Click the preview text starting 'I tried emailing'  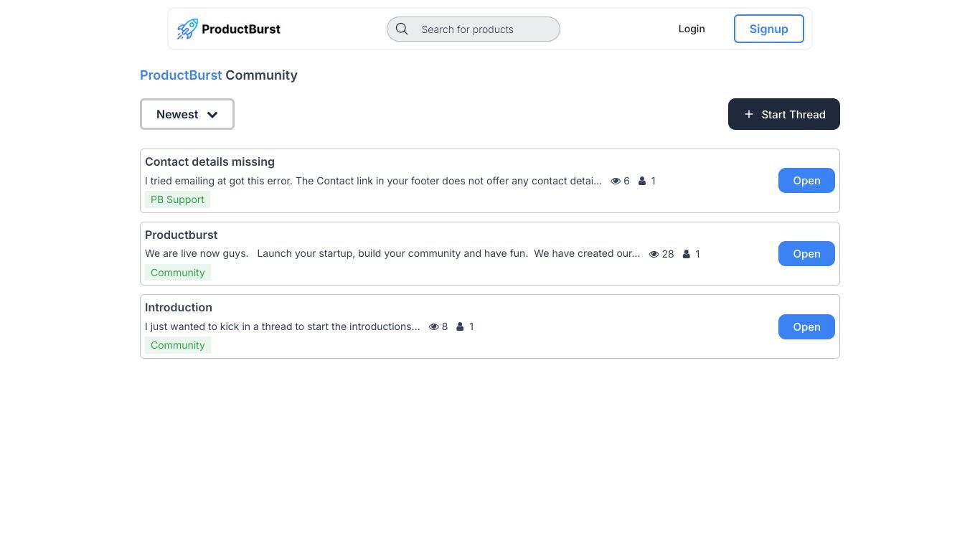point(373,181)
